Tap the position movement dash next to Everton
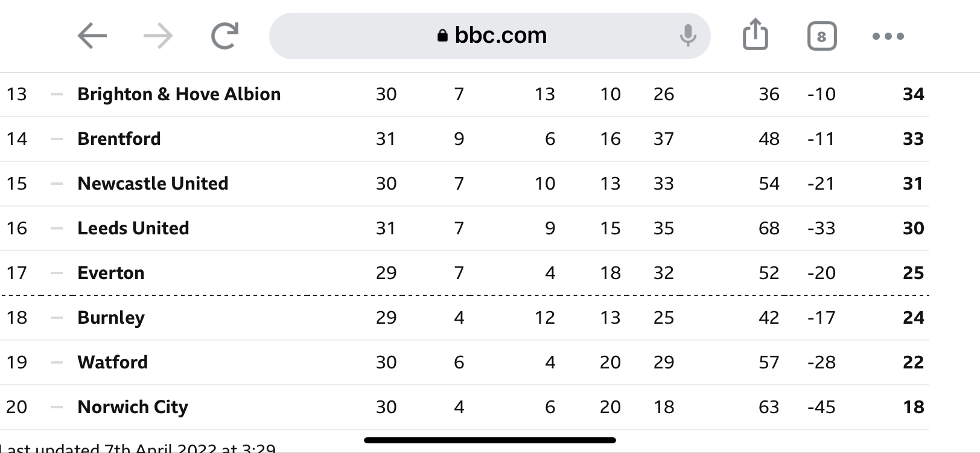 (x=57, y=273)
